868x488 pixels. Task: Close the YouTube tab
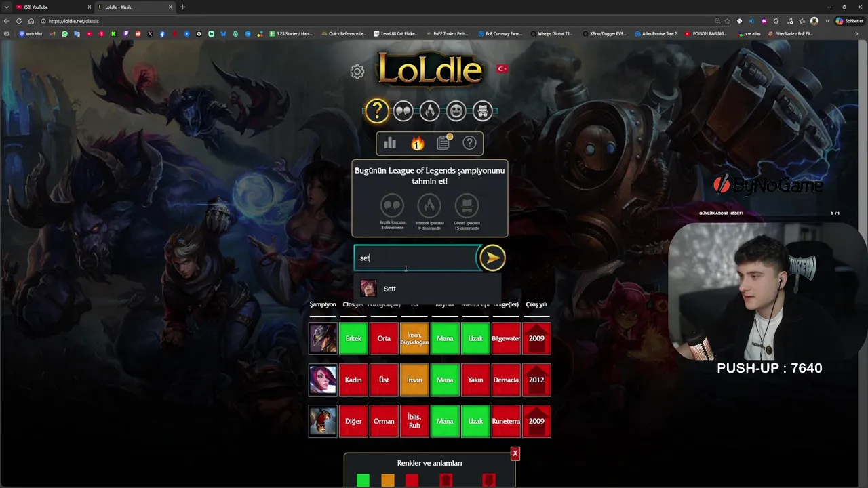[x=90, y=7]
